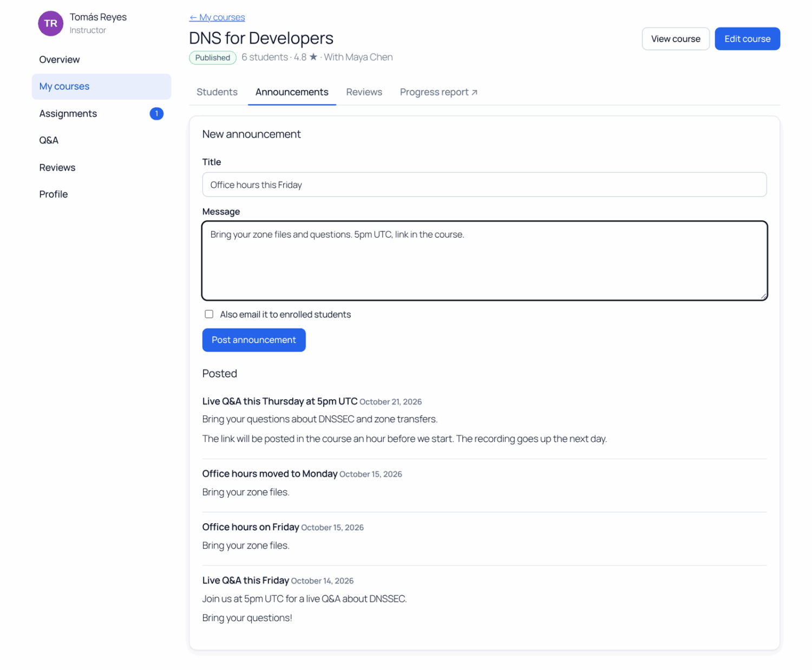Click the View course button
The width and height of the screenshot is (812, 670).
click(x=676, y=39)
